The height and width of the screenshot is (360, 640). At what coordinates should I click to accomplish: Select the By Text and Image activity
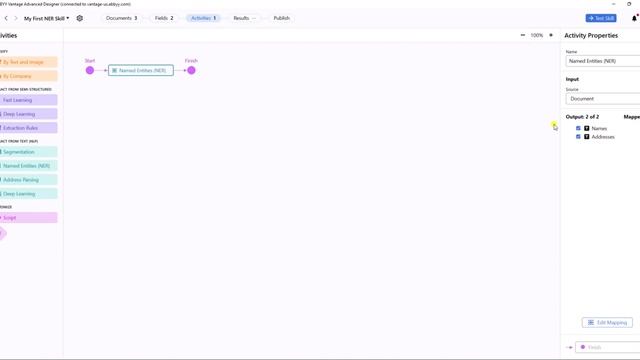pyautogui.click(x=28, y=62)
